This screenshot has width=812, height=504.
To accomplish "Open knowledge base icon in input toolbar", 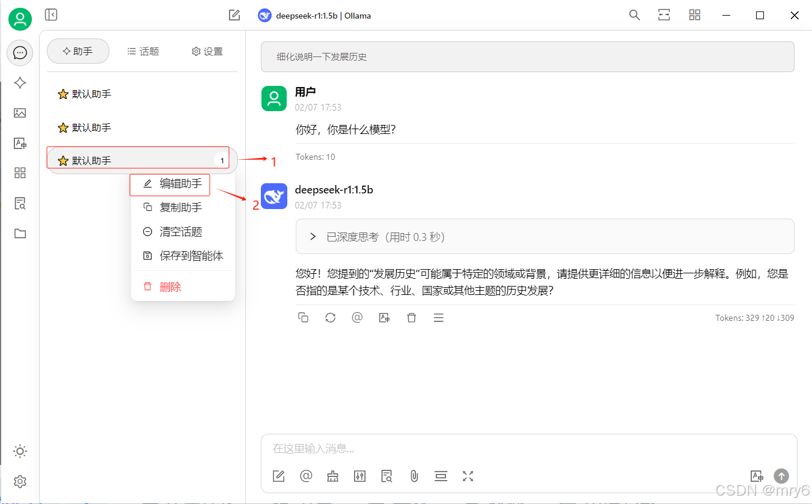I will click(x=387, y=476).
